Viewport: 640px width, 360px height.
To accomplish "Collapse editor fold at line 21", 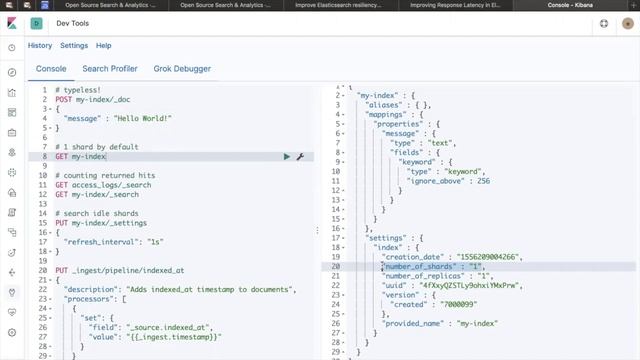I will pos(50,280).
